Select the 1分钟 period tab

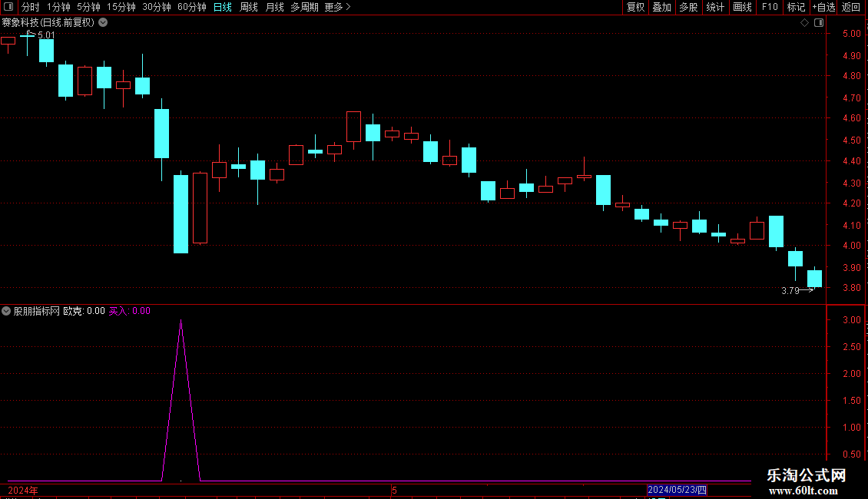pyautogui.click(x=58, y=7)
